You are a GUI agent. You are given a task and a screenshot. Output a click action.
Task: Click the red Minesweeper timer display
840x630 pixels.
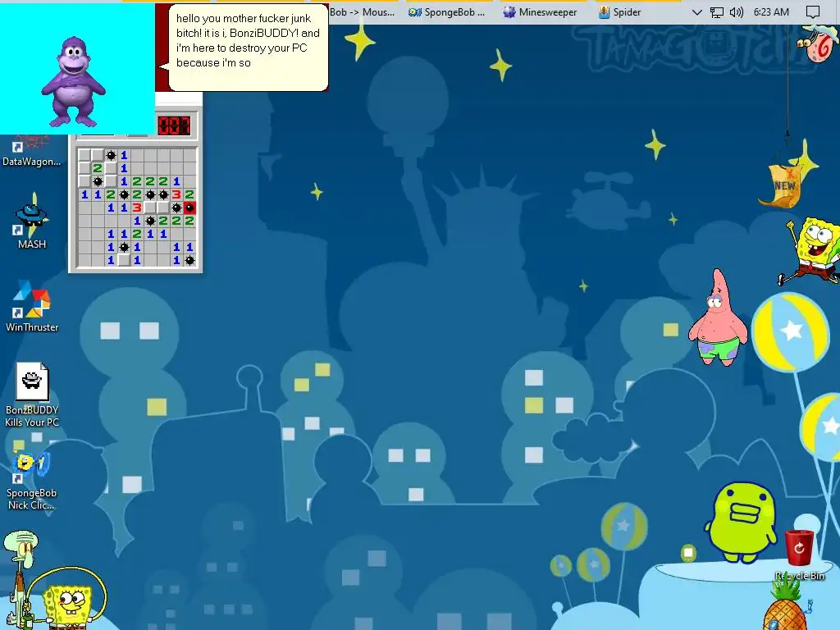coord(174,126)
